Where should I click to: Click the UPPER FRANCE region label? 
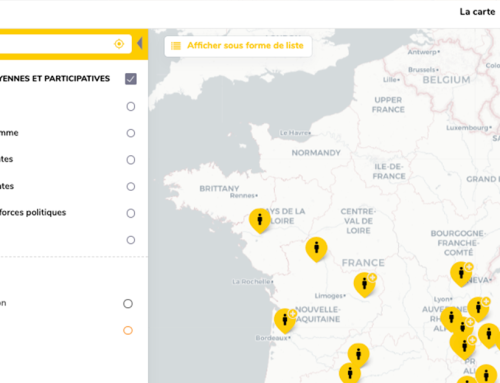coord(388,105)
